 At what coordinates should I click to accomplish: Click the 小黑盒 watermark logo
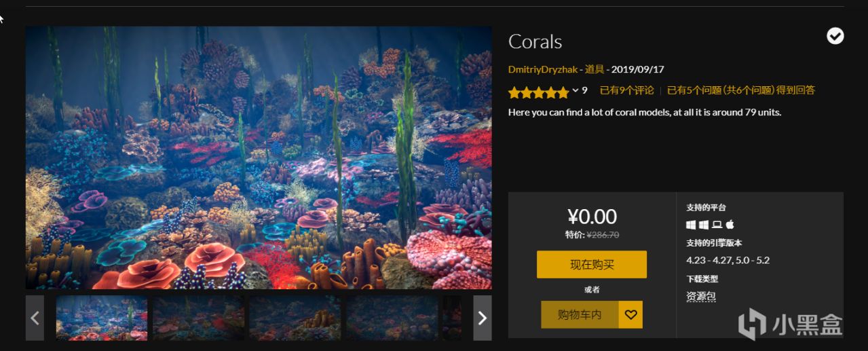point(790,323)
